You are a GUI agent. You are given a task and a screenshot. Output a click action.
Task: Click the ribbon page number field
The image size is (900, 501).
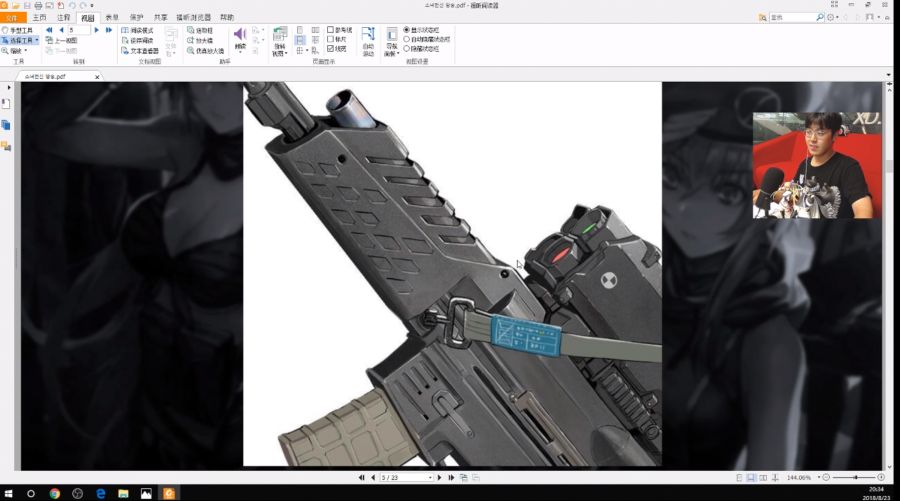click(x=79, y=30)
